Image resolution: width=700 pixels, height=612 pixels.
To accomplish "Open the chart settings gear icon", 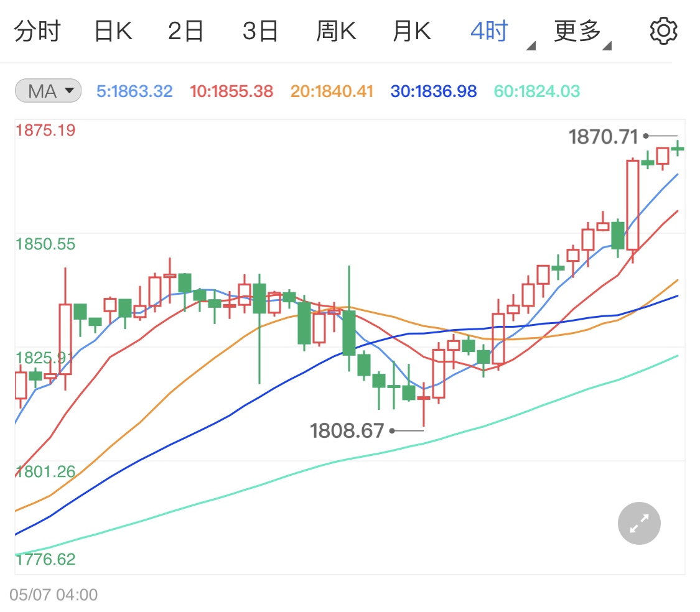I will (x=663, y=31).
